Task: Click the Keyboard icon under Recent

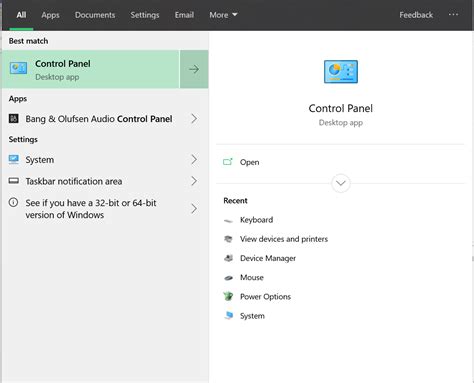Action: point(228,220)
